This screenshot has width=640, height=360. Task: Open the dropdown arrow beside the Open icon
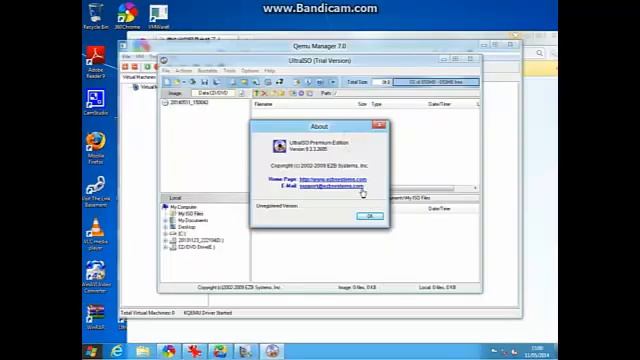(184, 82)
